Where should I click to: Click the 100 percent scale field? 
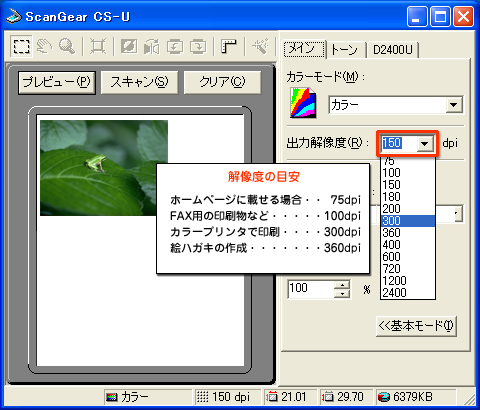point(311,288)
